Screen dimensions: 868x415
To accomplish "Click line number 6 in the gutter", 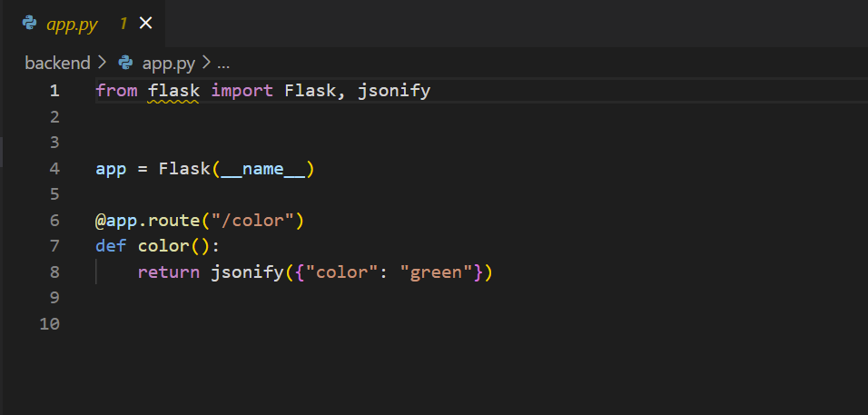I will (54, 221).
